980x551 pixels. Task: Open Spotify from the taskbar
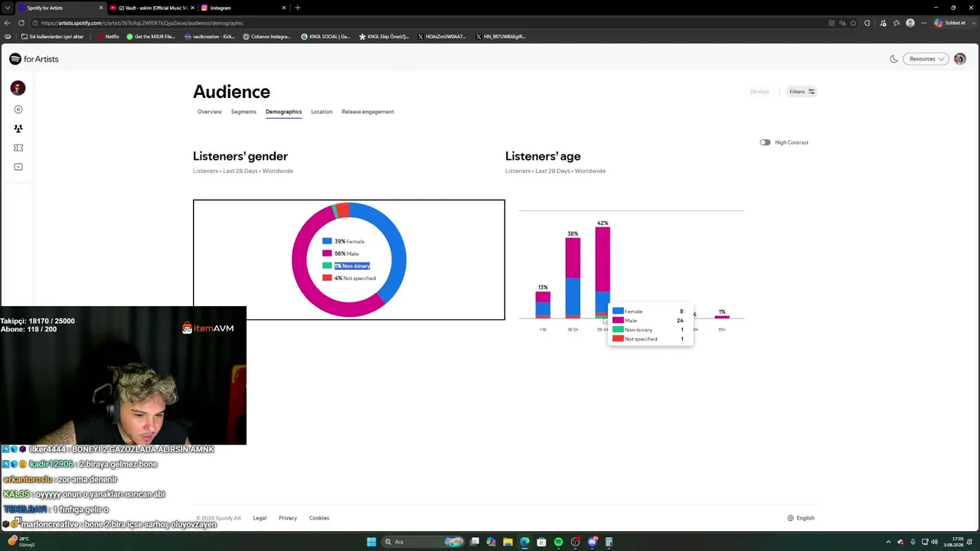(558, 542)
